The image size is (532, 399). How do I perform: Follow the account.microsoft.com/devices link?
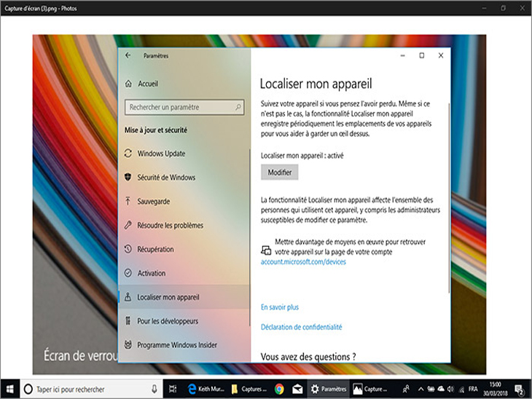click(303, 262)
